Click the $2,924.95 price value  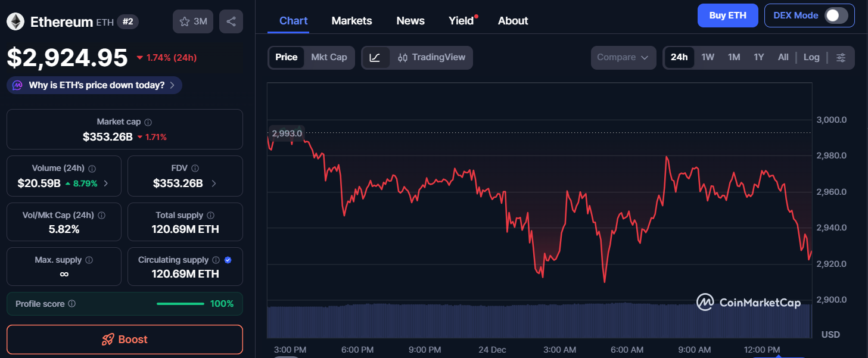point(67,57)
